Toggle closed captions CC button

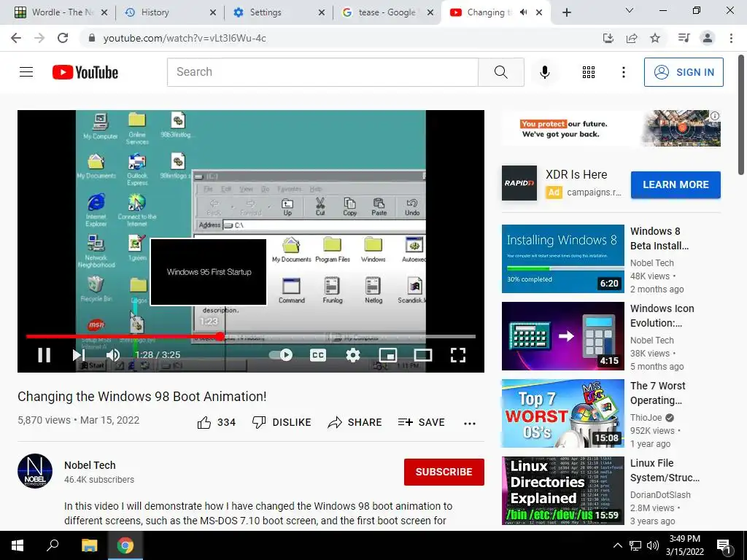coord(318,355)
